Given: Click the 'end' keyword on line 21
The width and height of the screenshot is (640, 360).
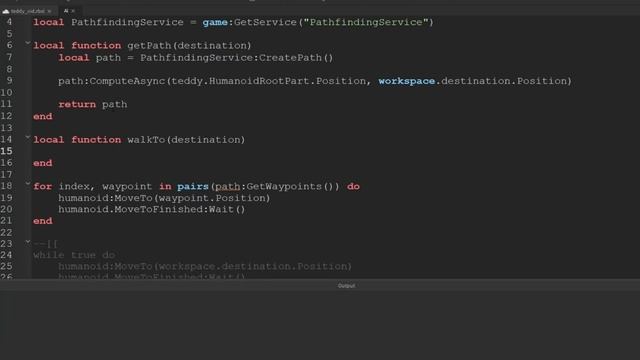Looking at the screenshot, I should [43, 221].
